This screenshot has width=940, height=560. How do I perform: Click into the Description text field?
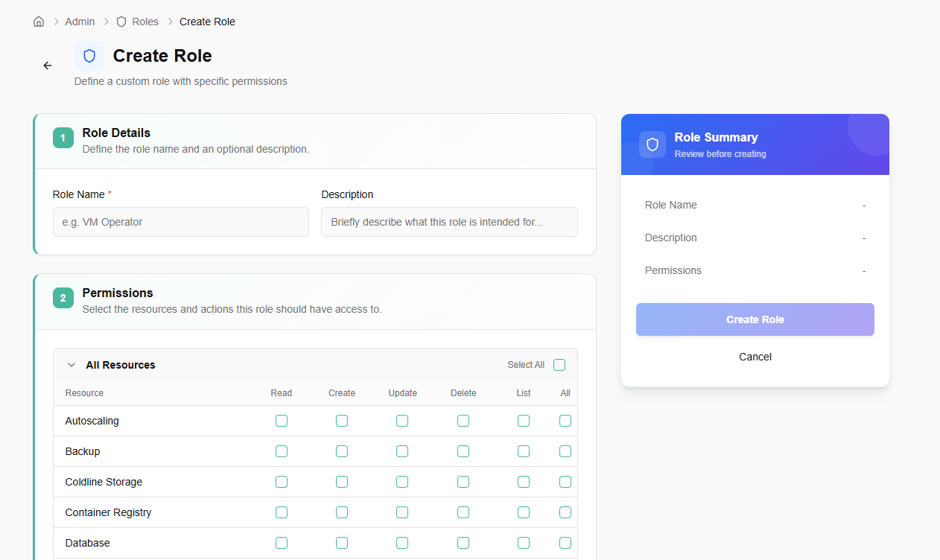[449, 222]
